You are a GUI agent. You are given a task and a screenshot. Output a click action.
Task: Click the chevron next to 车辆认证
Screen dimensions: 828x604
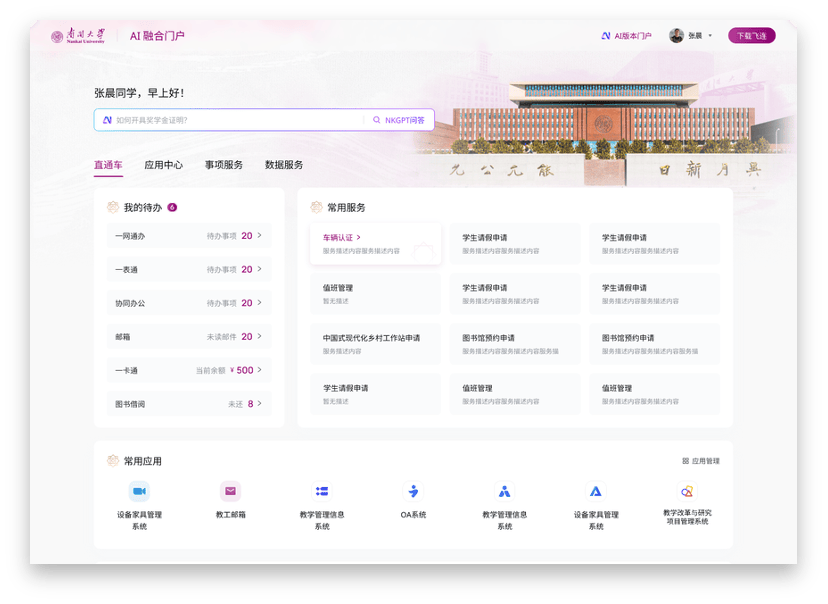359,238
